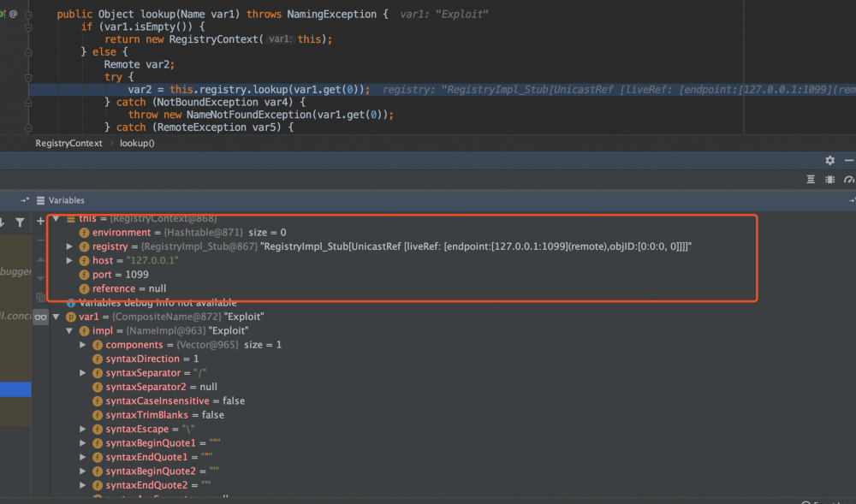
Task: Expand the registry field node
Action: coord(69,246)
